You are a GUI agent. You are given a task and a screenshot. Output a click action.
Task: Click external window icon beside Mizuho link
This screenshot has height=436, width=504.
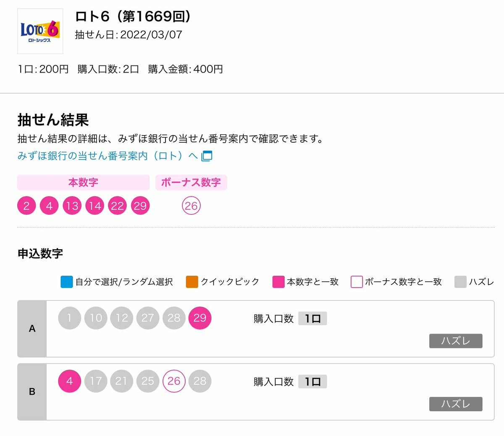tap(207, 156)
